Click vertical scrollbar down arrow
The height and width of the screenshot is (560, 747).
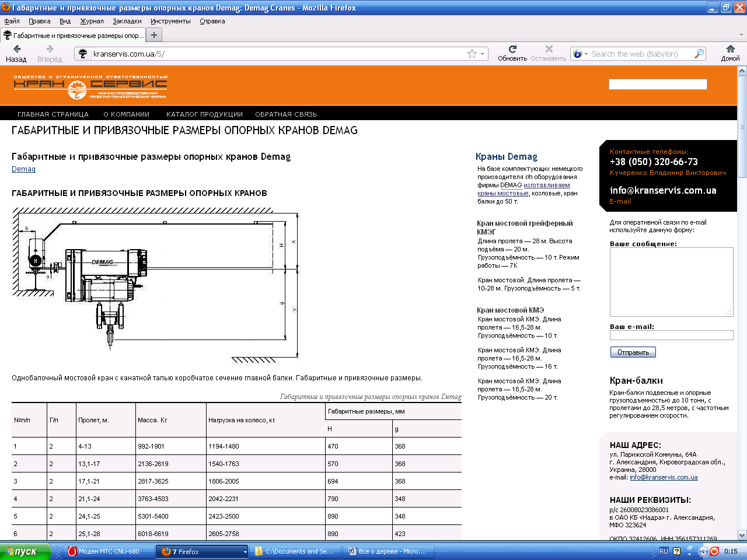[742, 535]
